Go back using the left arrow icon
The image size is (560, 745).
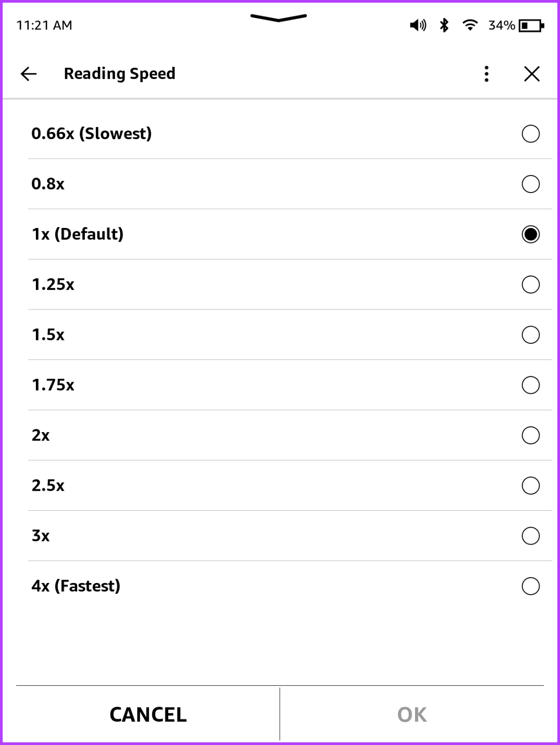(x=29, y=74)
